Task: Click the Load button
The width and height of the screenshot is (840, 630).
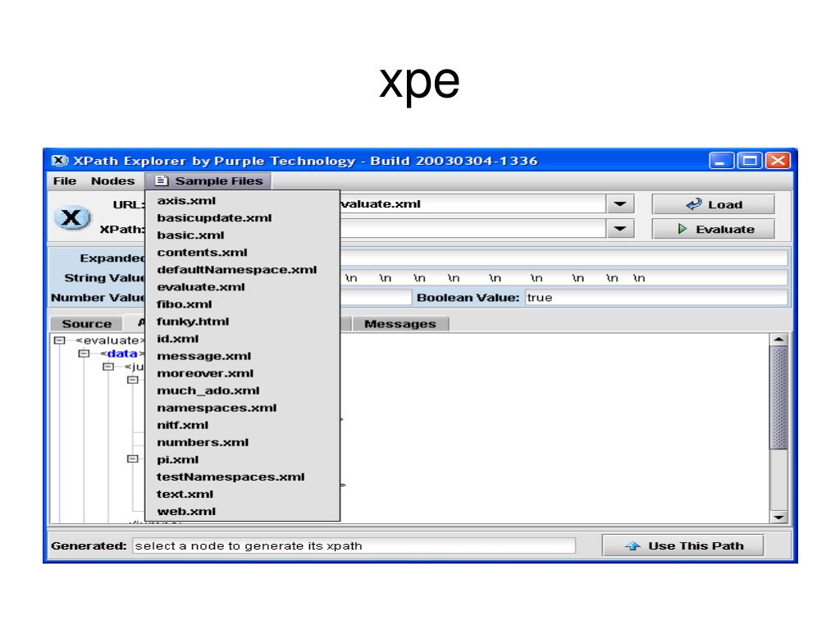Action: click(713, 204)
